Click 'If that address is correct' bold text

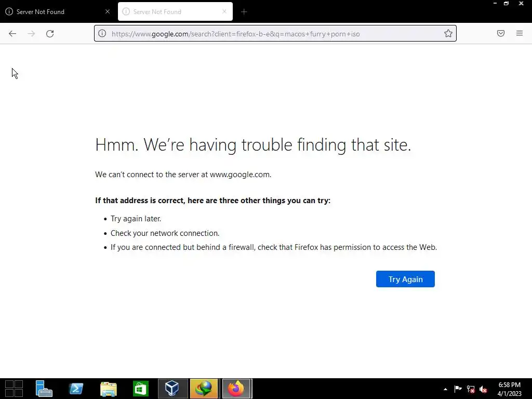click(212, 201)
